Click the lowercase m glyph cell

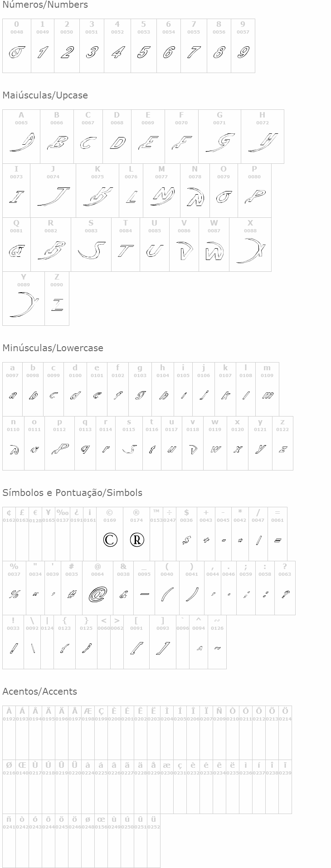click(x=267, y=389)
